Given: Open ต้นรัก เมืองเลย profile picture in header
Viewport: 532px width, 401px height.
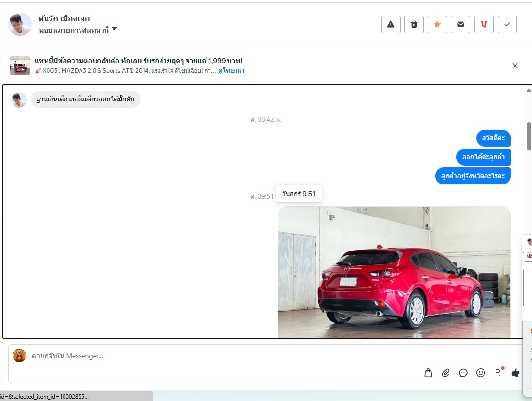Looking at the screenshot, I should 20,24.
